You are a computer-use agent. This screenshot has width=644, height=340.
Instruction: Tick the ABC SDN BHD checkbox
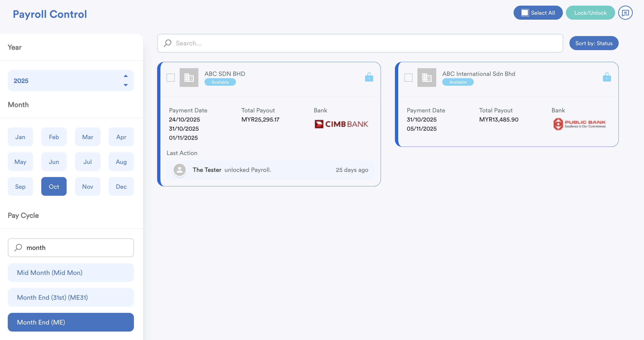tap(170, 78)
